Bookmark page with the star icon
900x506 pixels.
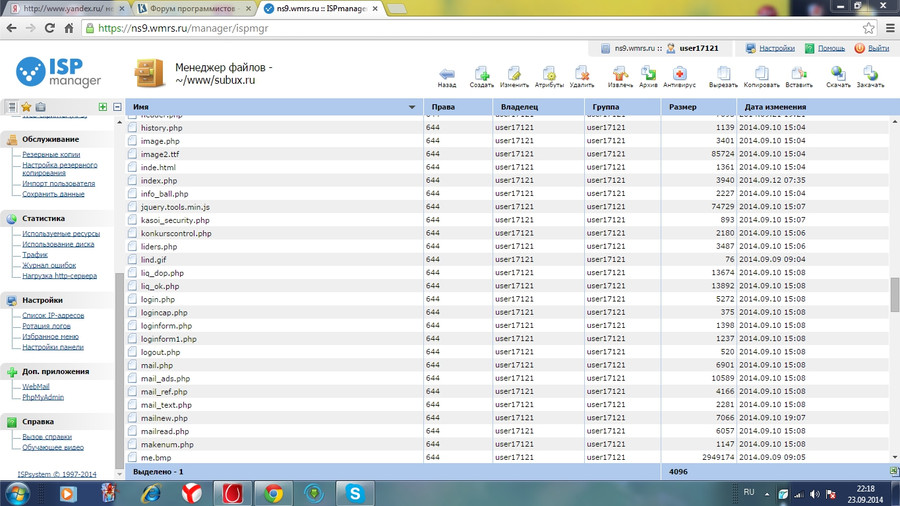click(868, 28)
